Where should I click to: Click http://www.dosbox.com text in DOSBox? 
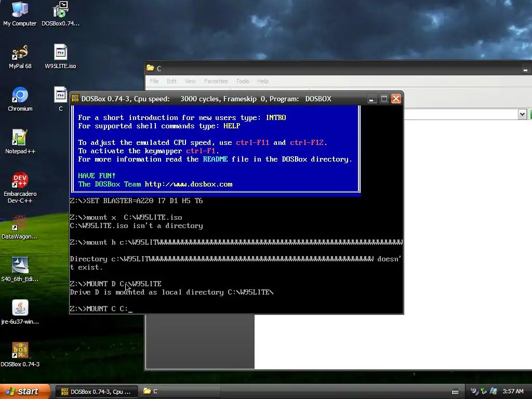[x=188, y=184]
